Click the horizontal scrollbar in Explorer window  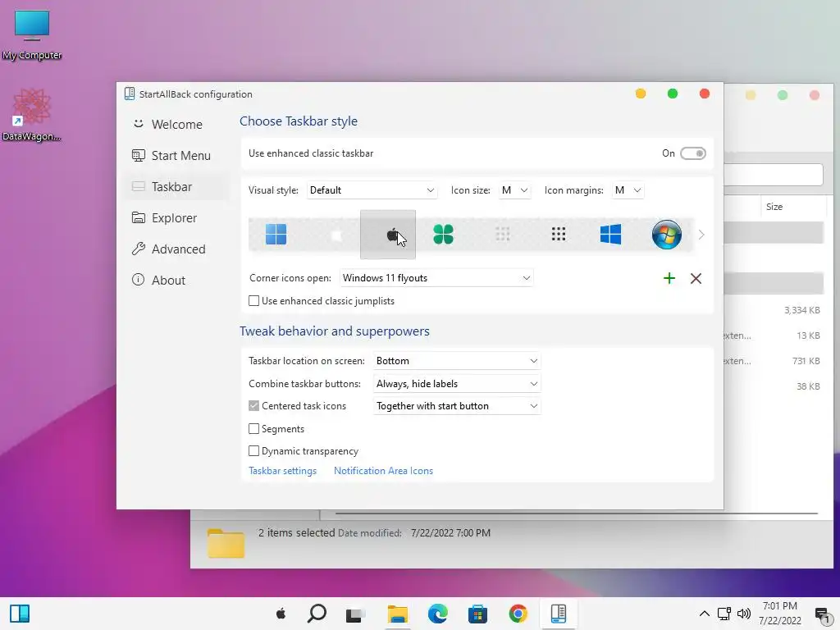pos(577,514)
